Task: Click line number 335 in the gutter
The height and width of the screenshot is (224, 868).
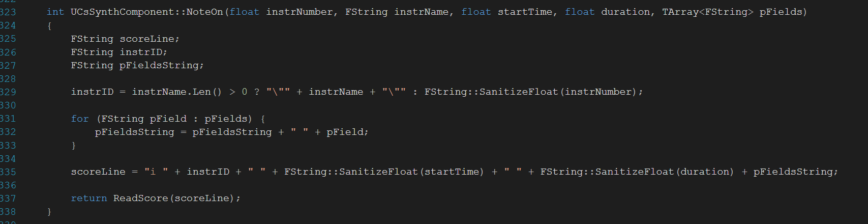Action: pyautogui.click(x=8, y=172)
